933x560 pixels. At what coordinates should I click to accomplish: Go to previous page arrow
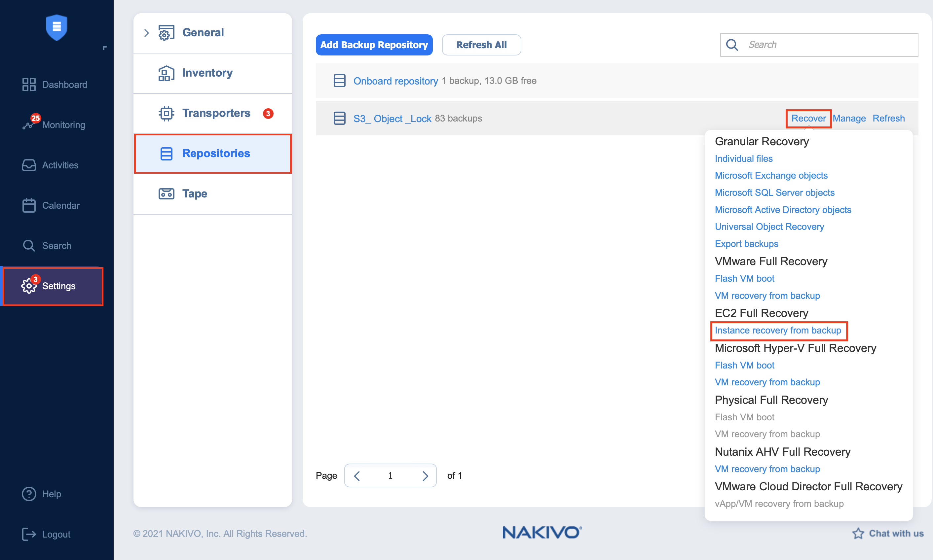[x=357, y=475]
